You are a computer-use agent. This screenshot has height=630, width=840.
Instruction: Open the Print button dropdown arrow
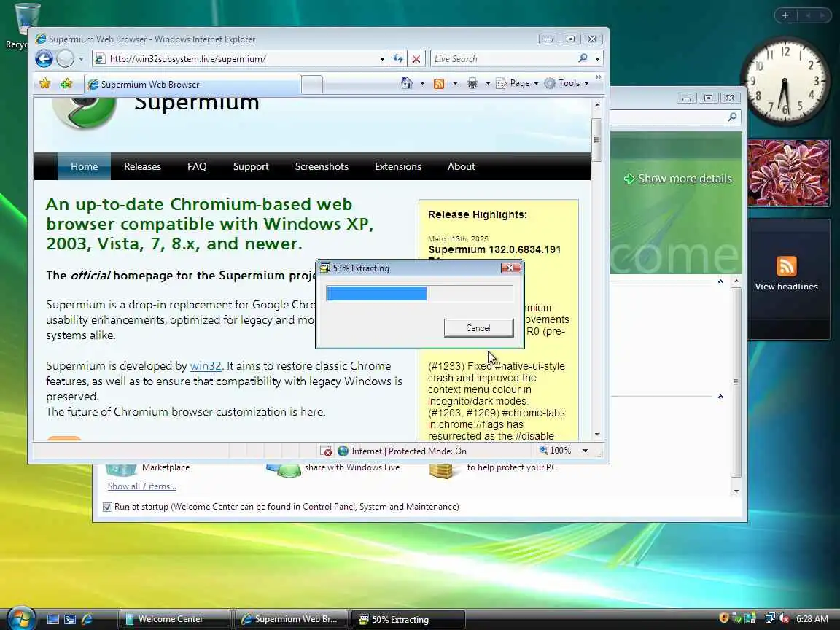click(488, 84)
